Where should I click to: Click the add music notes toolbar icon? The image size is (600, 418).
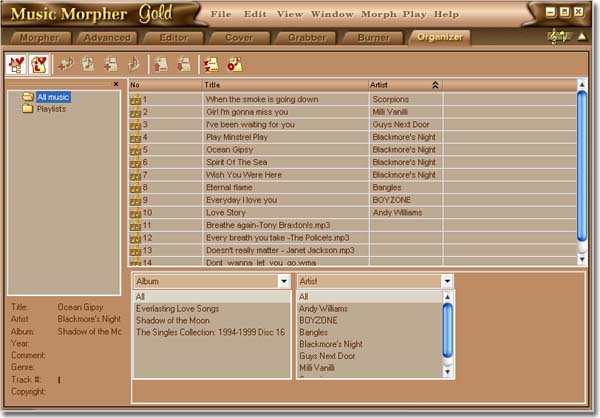click(x=65, y=64)
